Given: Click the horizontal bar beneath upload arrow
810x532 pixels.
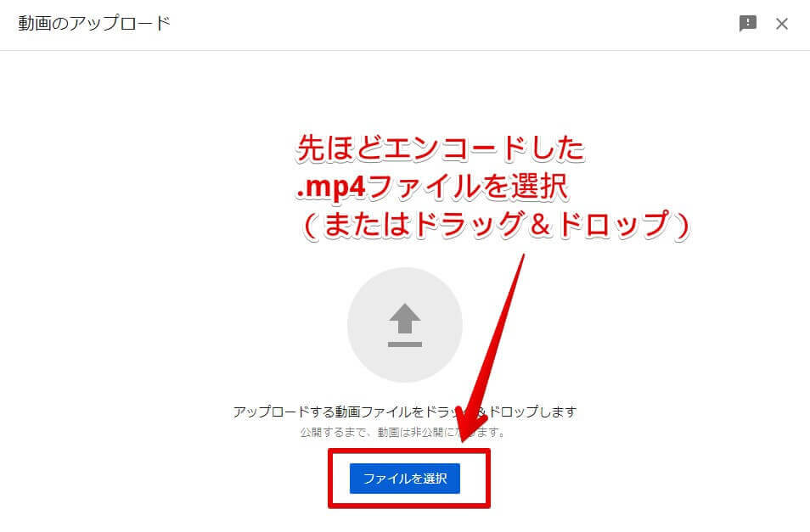Looking at the screenshot, I should pos(404,344).
